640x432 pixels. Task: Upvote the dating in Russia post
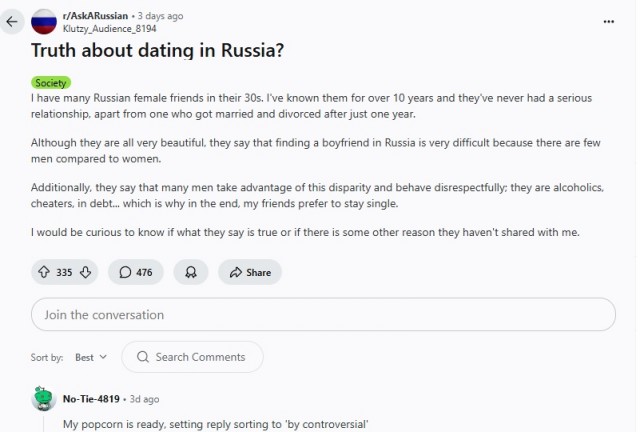[x=44, y=272]
